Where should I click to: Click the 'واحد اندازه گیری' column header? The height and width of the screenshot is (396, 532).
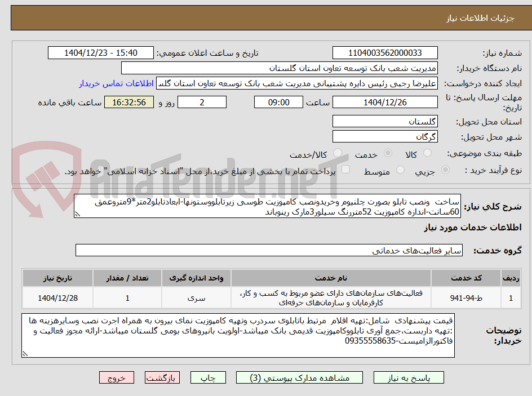(x=197, y=278)
